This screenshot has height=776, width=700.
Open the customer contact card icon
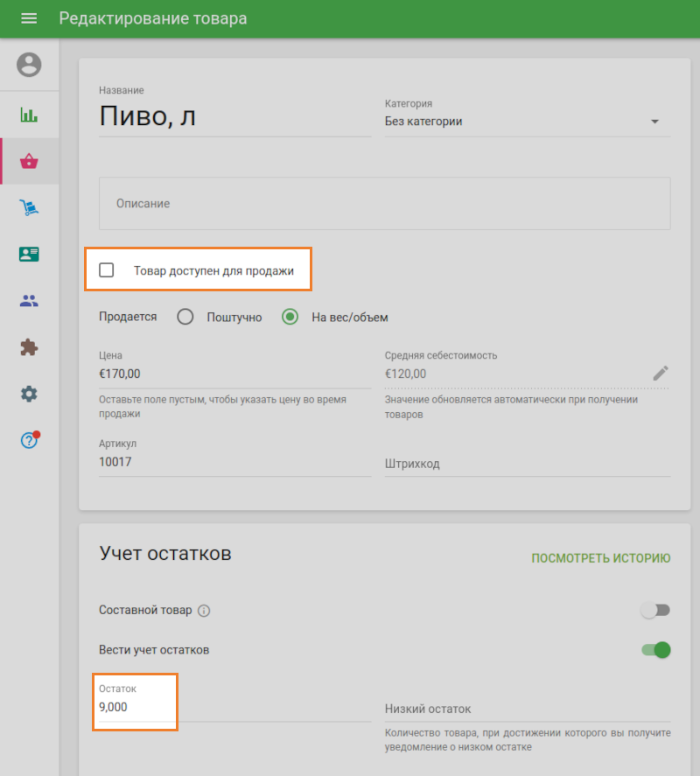pyautogui.click(x=29, y=254)
